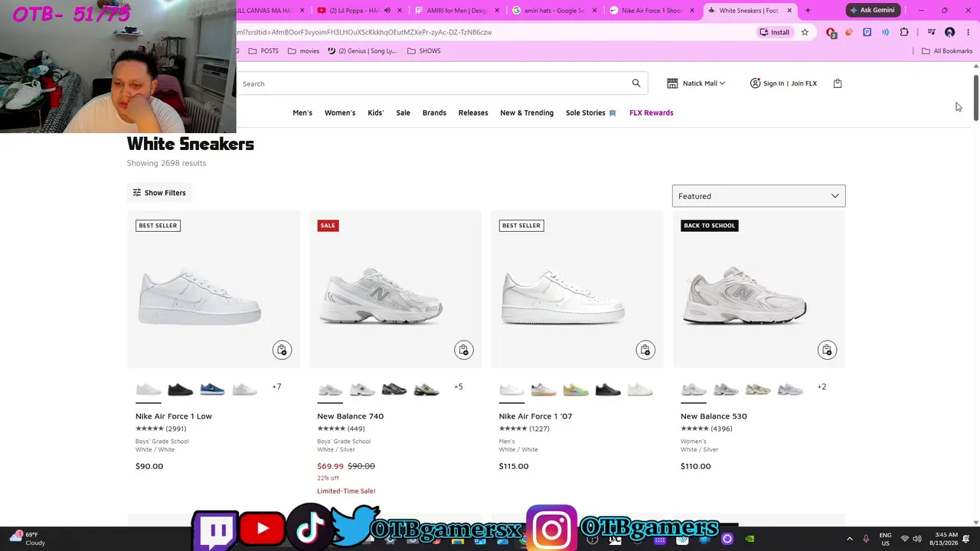
Task: Close the amiri hats Google Search tab
Action: [595, 11]
